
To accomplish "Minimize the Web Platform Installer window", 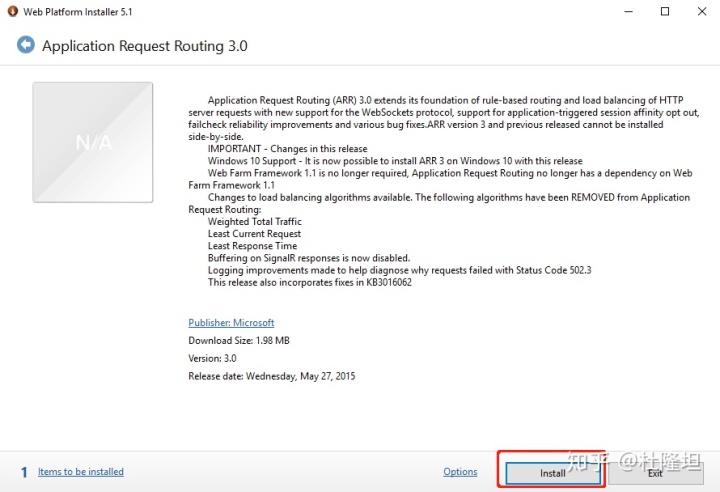I will coord(629,11).
